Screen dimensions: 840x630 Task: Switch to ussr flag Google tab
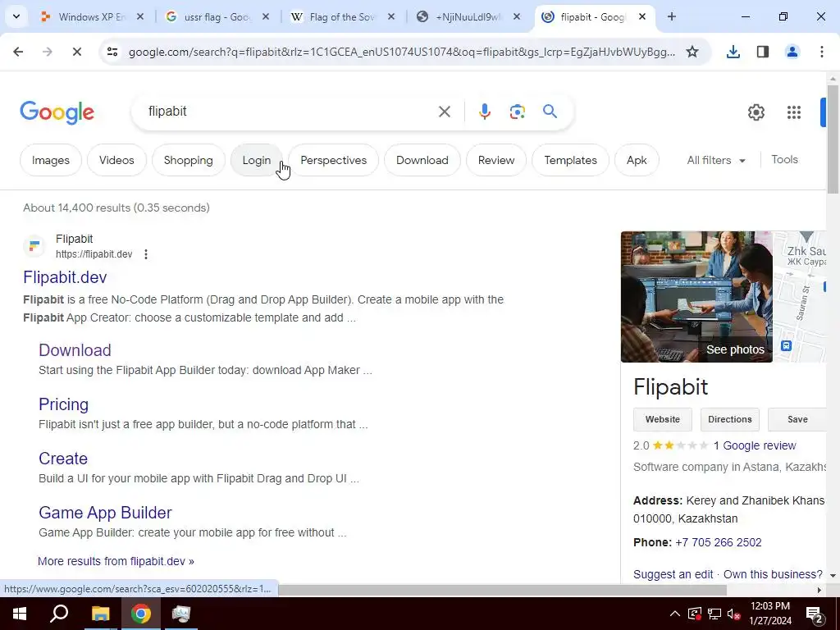pyautogui.click(x=217, y=16)
